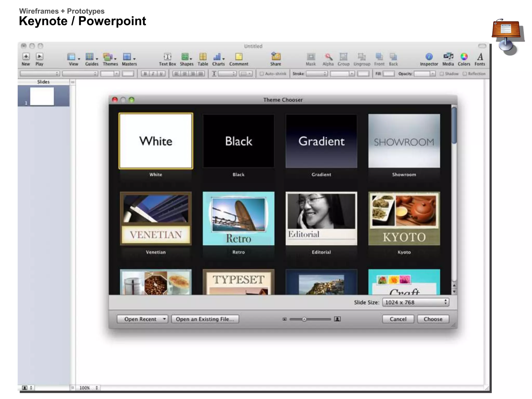Click the small thumbnail size icon

tap(285, 319)
